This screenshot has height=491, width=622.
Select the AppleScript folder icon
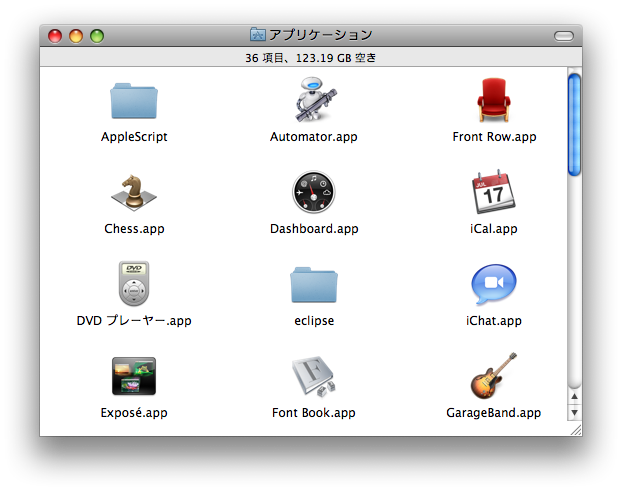point(134,101)
